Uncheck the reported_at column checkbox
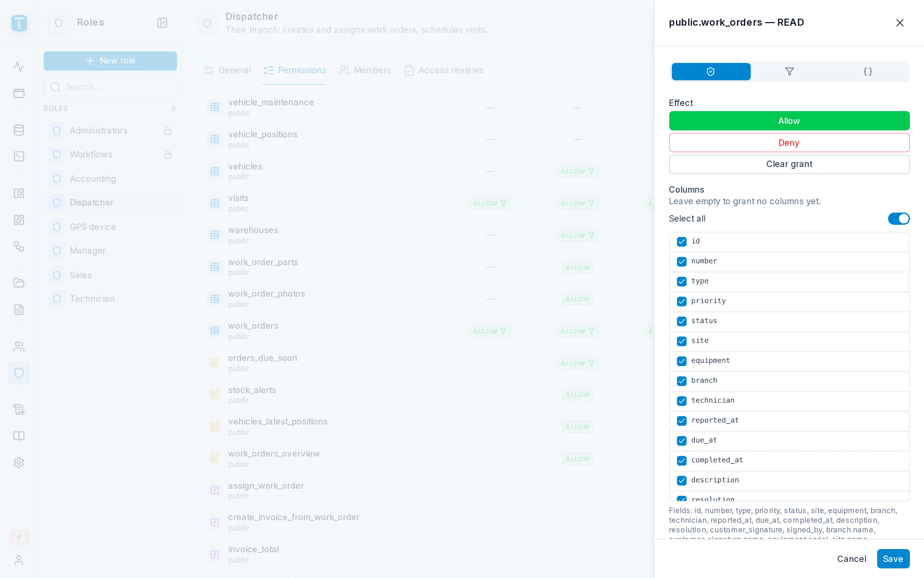The height and width of the screenshot is (578, 924). click(x=681, y=421)
